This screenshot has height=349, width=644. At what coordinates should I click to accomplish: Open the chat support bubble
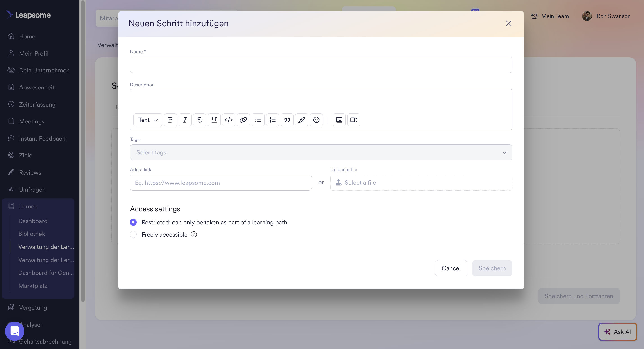14,331
